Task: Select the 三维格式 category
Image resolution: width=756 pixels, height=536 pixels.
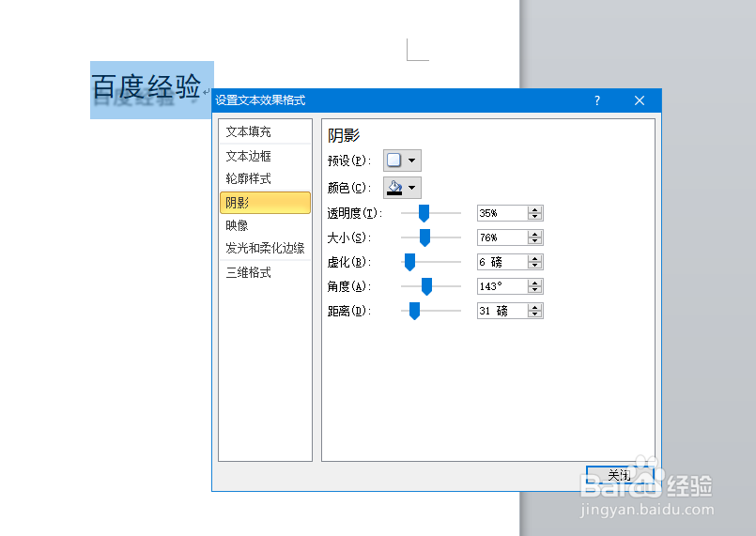Action: (265, 273)
